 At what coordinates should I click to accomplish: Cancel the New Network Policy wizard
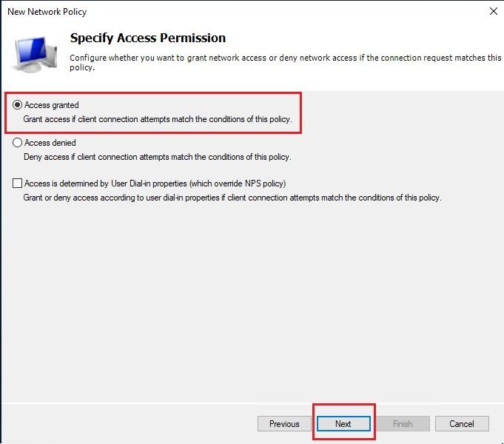click(x=462, y=424)
